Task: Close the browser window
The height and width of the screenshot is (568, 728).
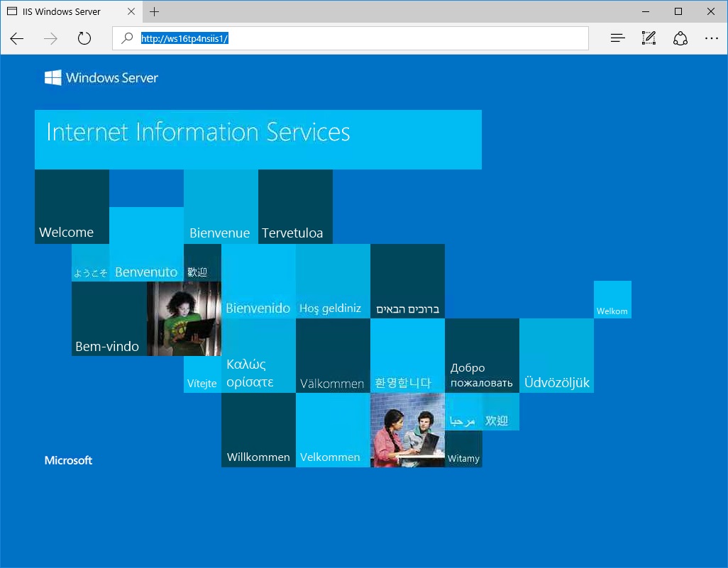Action: point(711,11)
